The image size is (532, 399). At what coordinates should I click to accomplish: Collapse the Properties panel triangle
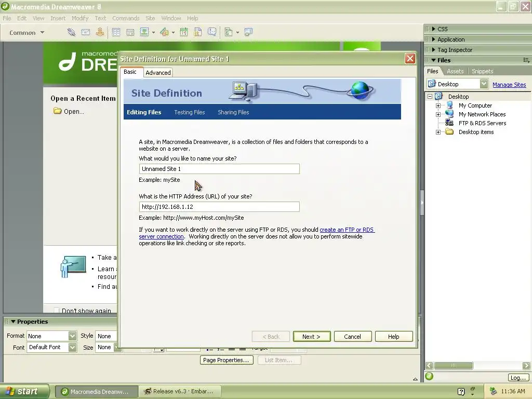pos(13,321)
